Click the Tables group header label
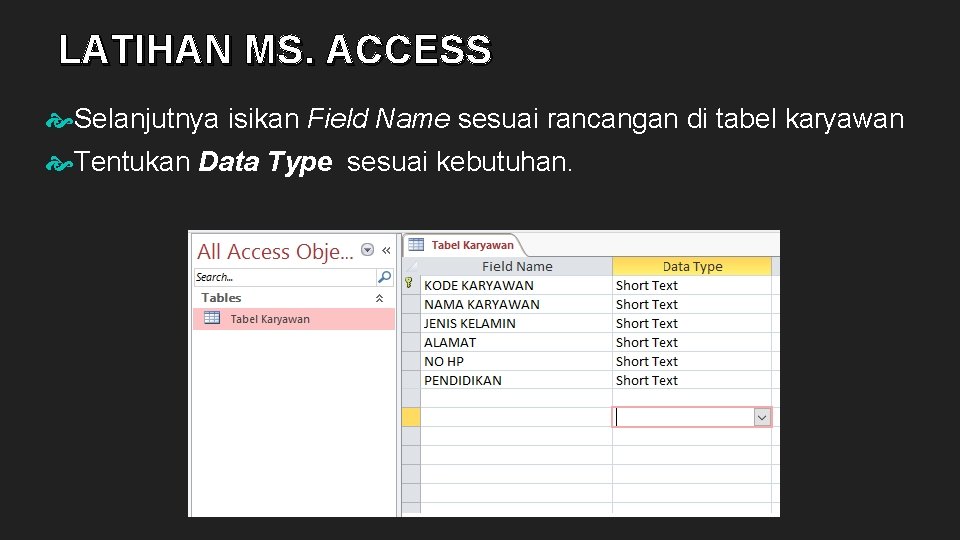Image resolution: width=960 pixels, height=540 pixels. coord(221,298)
